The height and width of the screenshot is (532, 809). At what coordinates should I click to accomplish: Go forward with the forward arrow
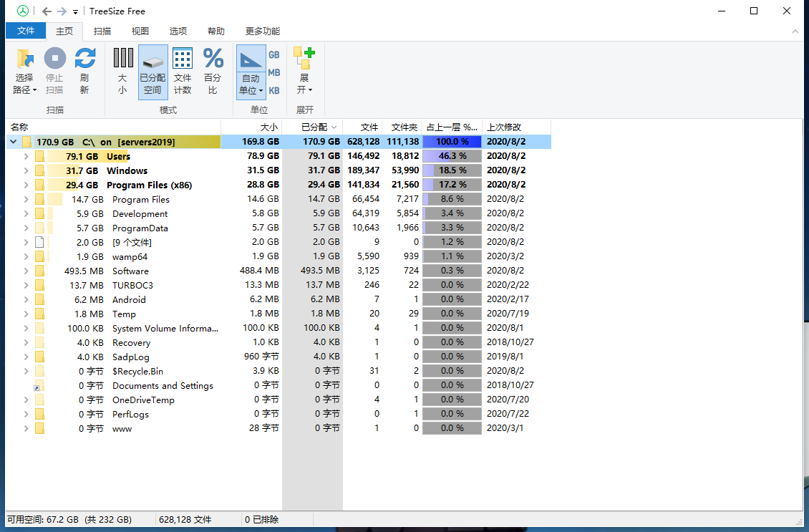tap(62, 11)
